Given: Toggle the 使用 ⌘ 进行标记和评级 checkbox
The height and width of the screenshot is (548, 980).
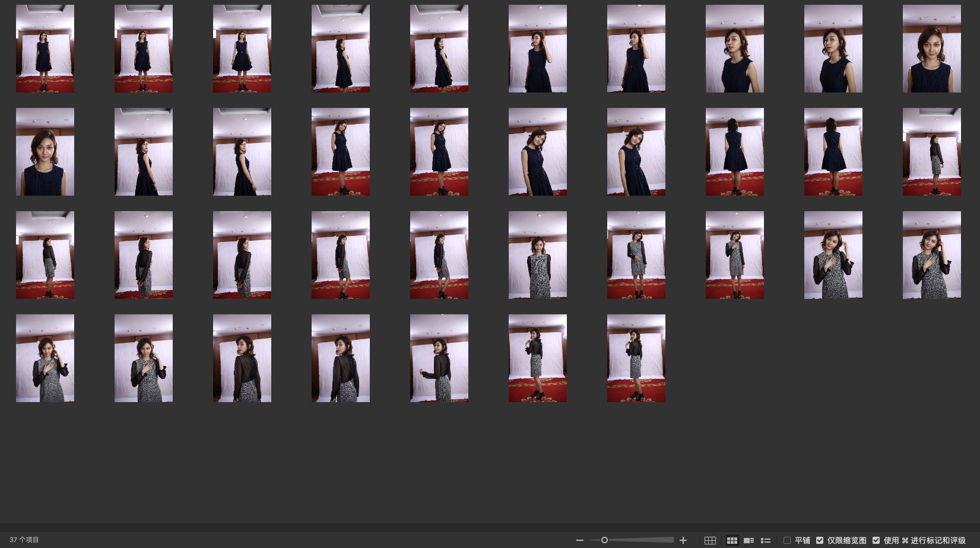Looking at the screenshot, I should (x=876, y=540).
